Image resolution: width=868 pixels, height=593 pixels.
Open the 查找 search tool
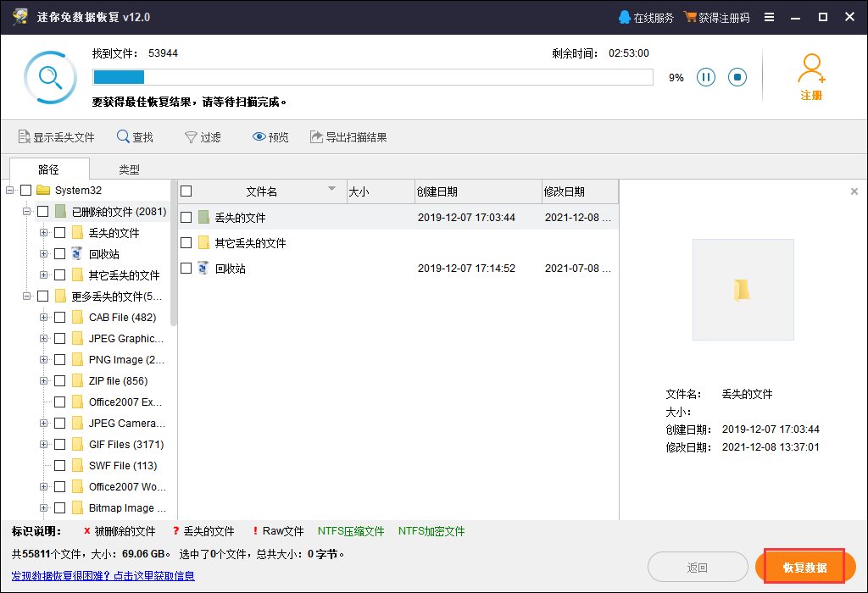point(135,136)
